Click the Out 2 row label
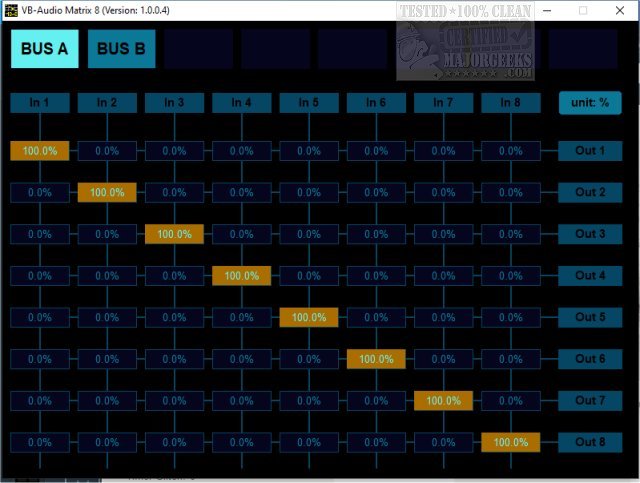This screenshot has width=640, height=483. pos(590,192)
